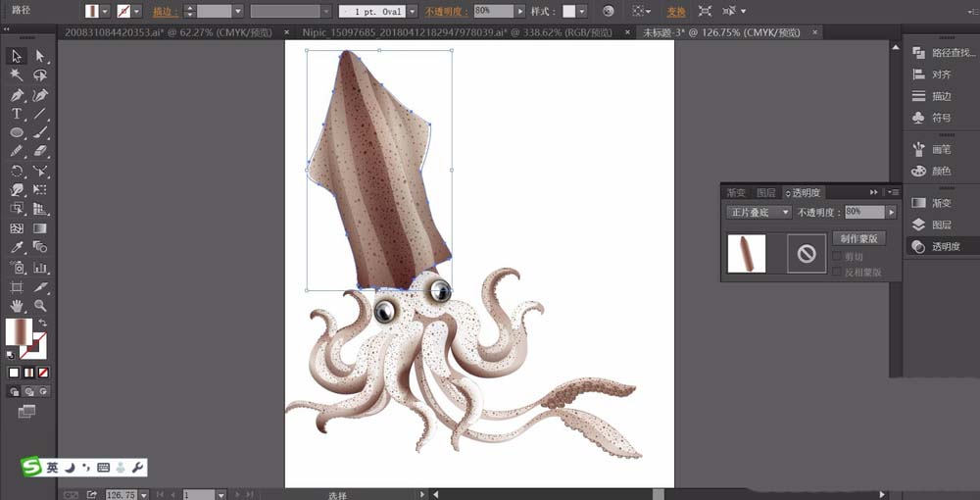Click the 制作蒙版 button
Viewport: 980px width, 500px height.
tap(858, 238)
